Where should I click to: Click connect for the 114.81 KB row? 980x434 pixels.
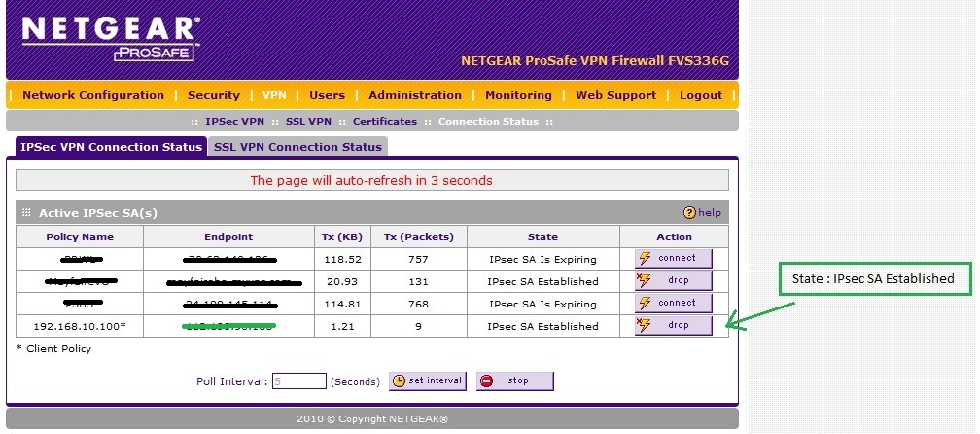673,304
